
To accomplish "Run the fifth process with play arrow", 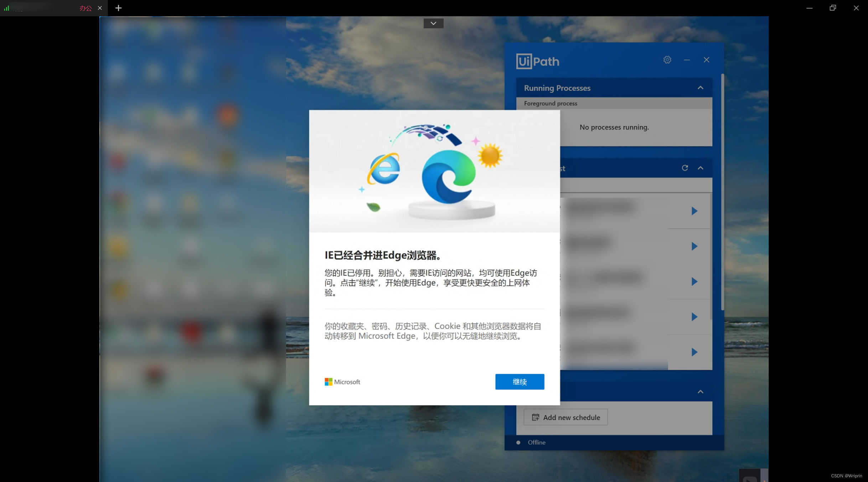I will pyautogui.click(x=694, y=352).
